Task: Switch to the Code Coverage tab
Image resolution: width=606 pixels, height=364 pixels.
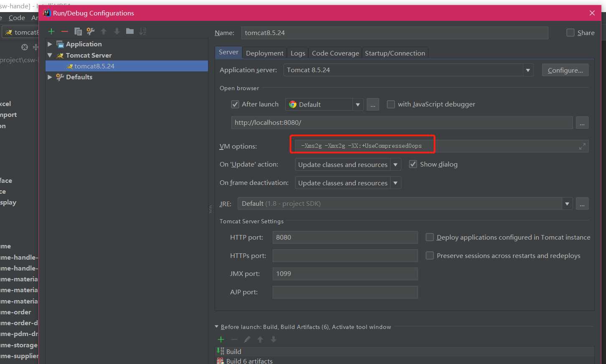Action: pyautogui.click(x=335, y=53)
